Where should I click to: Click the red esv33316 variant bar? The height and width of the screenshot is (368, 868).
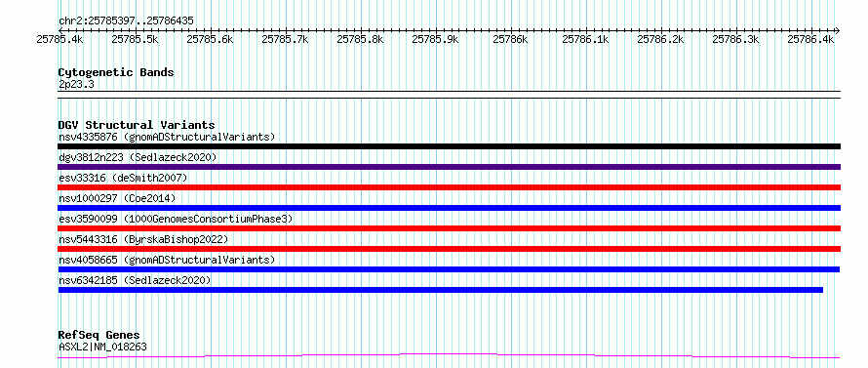coord(450,187)
